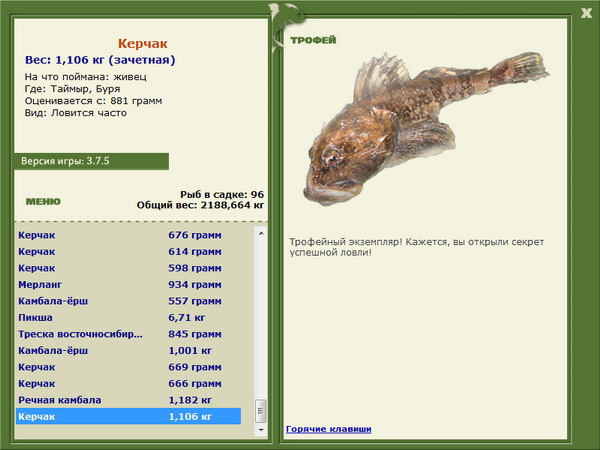
Task: Click the Вес: 1,106 кг (зачетная) text
Action: (100, 60)
